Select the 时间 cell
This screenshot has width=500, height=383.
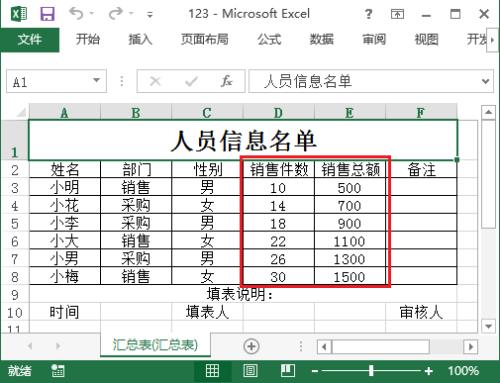click(65, 312)
